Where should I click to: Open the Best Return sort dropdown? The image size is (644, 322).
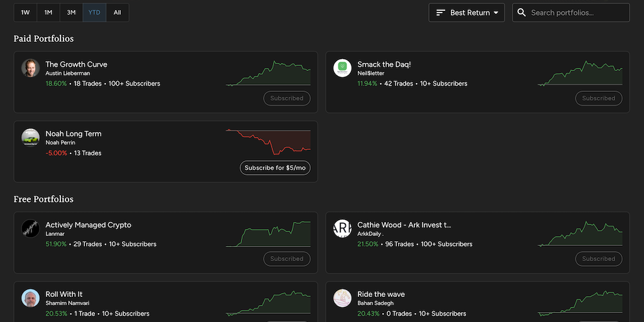(x=467, y=13)
